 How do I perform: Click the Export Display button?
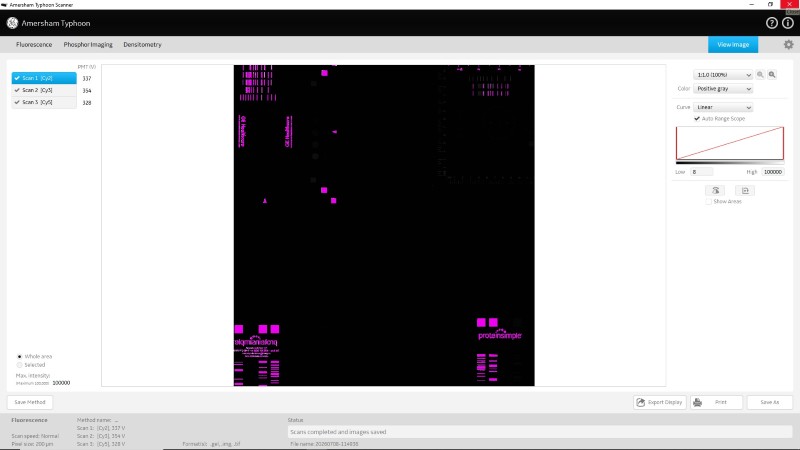tap(660, 402)
